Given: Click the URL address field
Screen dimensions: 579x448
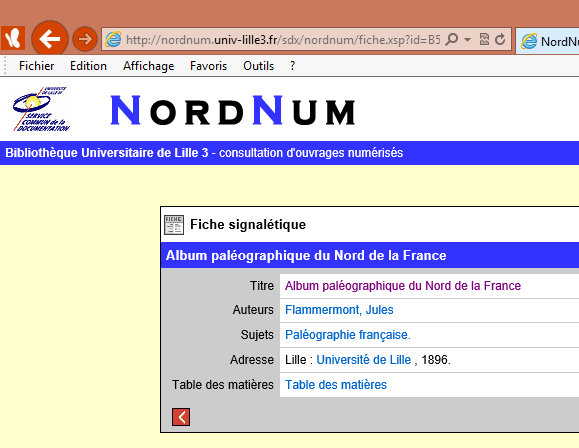Looking at the screenshot, I should 283,39.
